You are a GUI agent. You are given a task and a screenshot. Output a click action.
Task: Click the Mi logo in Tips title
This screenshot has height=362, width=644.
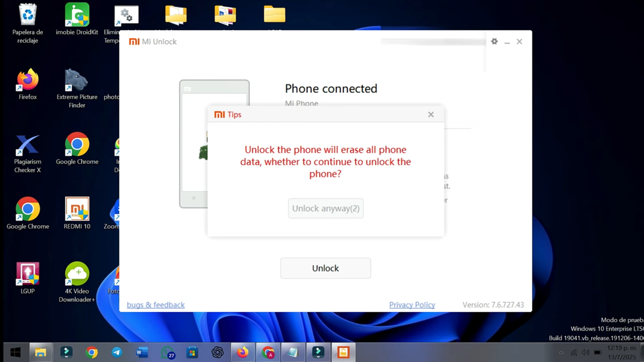pos(219,115)
